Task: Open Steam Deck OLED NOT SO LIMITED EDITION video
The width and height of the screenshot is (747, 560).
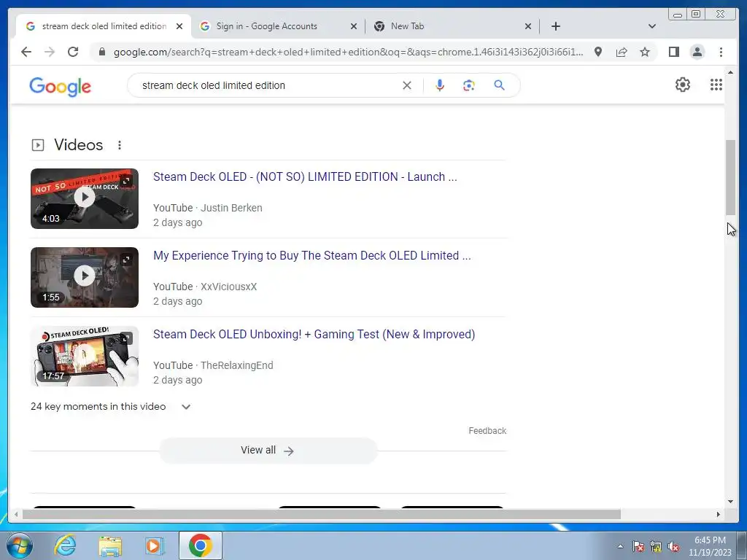Action: tap(305, 176)
